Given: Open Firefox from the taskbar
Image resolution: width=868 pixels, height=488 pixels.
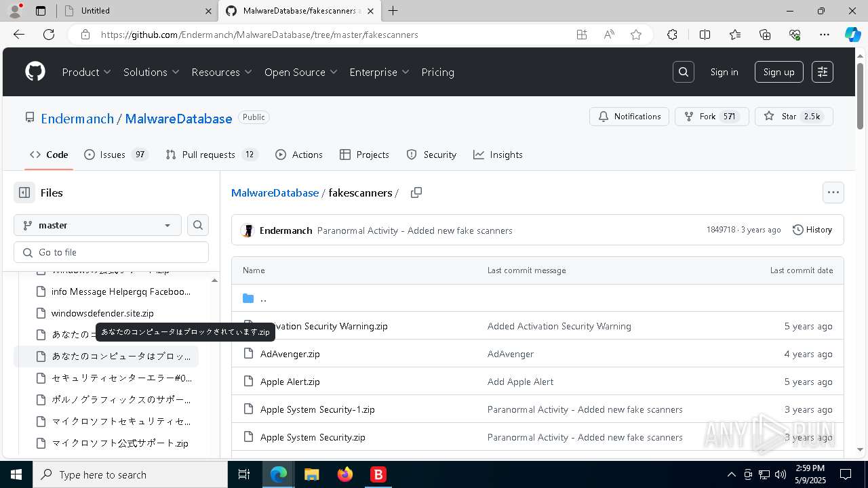Looking at the screenshot, I should click(x=345, y=474).
